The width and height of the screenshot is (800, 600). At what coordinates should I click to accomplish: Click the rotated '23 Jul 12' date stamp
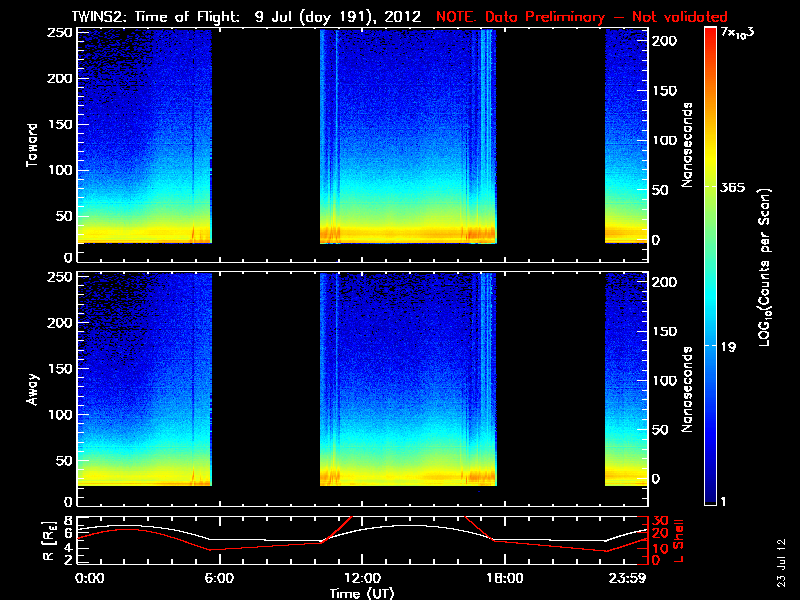[783, 563]
